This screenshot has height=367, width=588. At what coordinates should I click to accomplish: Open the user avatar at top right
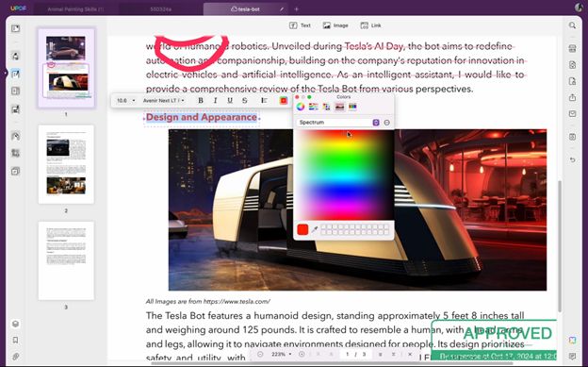click(x=578, y=8)
